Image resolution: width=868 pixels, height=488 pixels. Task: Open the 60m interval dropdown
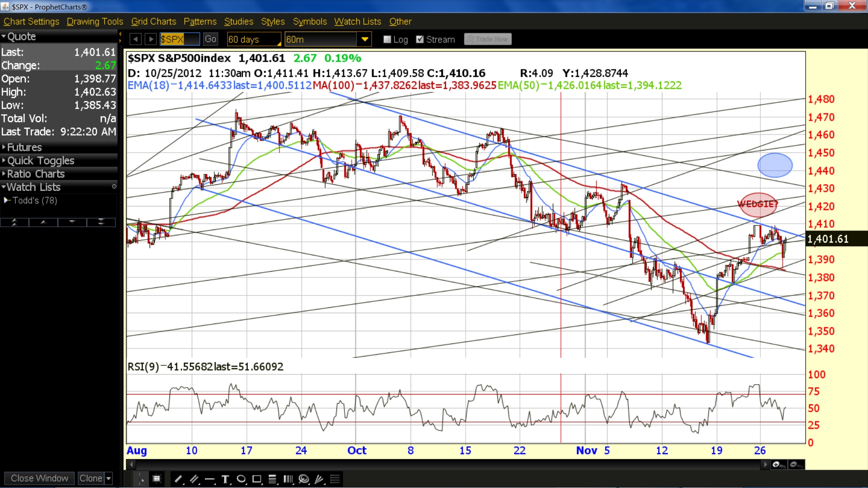[364, 39]
